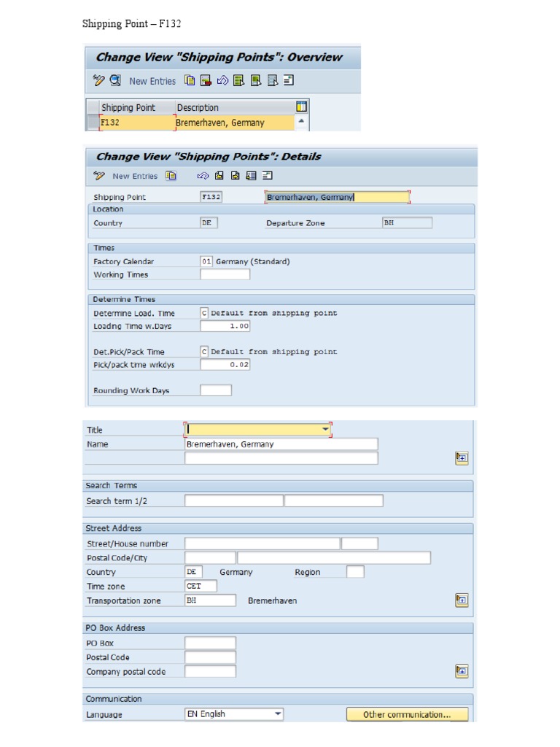This screenshot has height=747, width=560.
Task: Click the Postal Code field in Street Address
Action: [210, 557]
